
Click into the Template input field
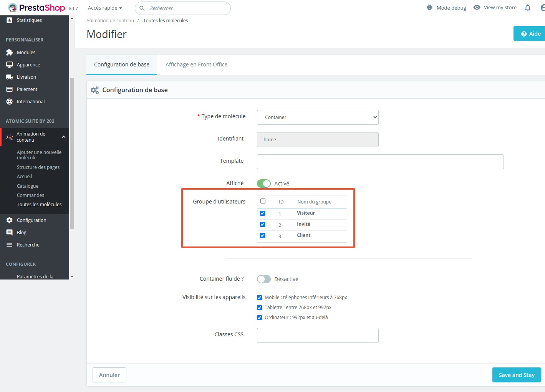(380, 162)
